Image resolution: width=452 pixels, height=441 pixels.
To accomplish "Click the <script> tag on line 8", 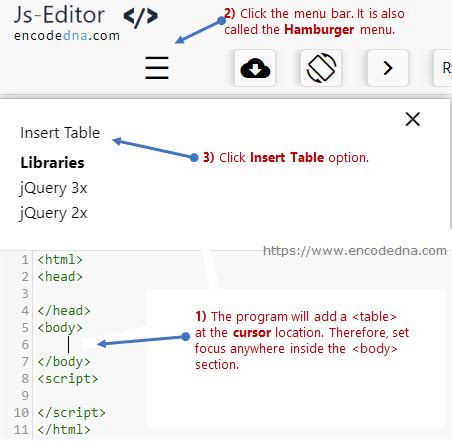I will 68,379.
